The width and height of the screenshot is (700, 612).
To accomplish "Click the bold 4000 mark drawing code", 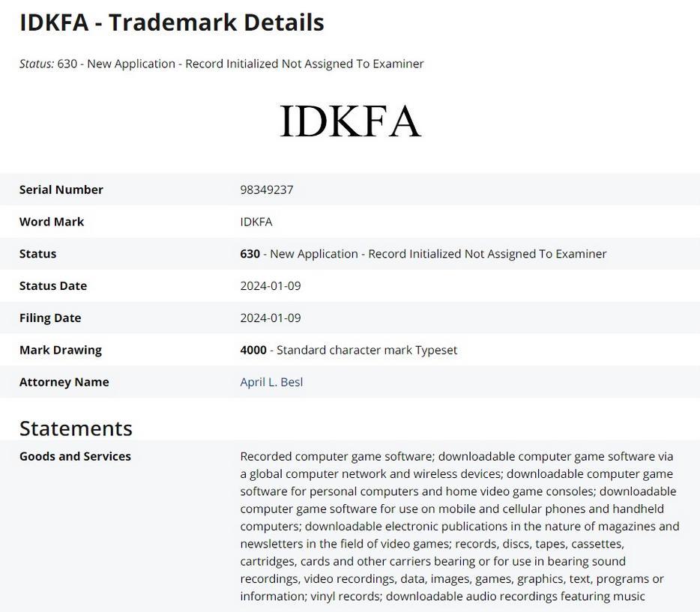I will [x=253, y=350].
